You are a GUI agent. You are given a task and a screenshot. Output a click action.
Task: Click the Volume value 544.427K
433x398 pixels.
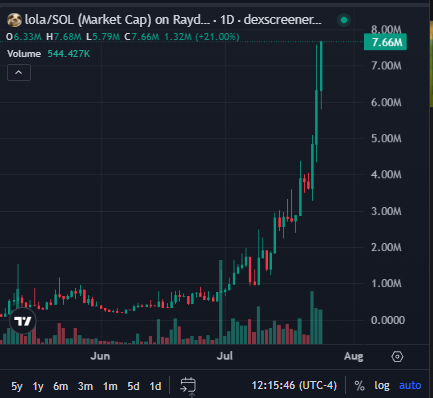[69, 54]
